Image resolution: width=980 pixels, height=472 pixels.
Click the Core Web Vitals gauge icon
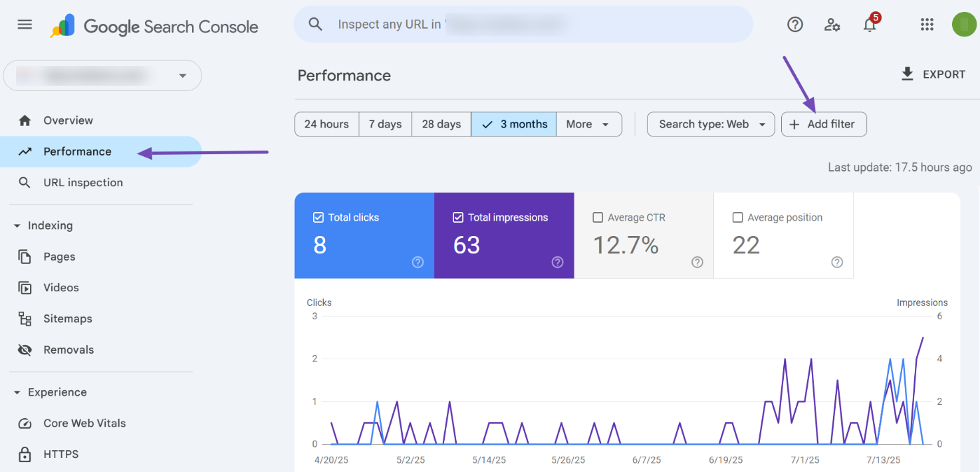(25, 424)
